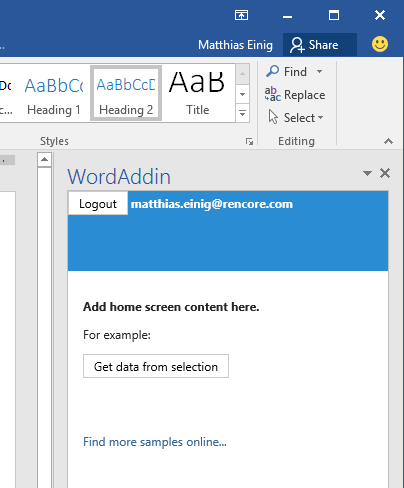Viewport: 404px width, 488px height.
Task: Click the 'For example:' text
Action: click(117, 335)
